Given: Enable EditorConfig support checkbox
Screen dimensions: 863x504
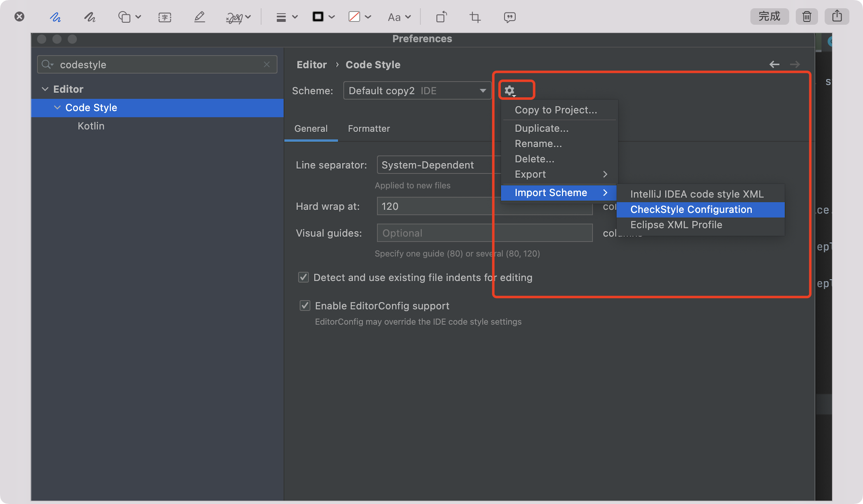Looking at the screenshot, I should tap(304, 305).
